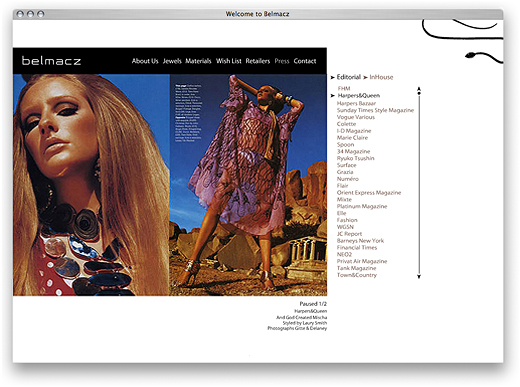Image resolution: width=520 pixels, height=387 pixels.
Task: Click the scroll up arrow in magazine list
Action: click(419, 89)
